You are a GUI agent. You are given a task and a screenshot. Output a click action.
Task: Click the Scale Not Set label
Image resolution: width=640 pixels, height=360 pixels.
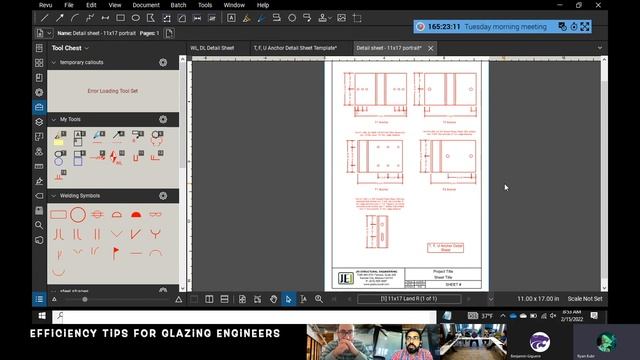pos(584,299)
